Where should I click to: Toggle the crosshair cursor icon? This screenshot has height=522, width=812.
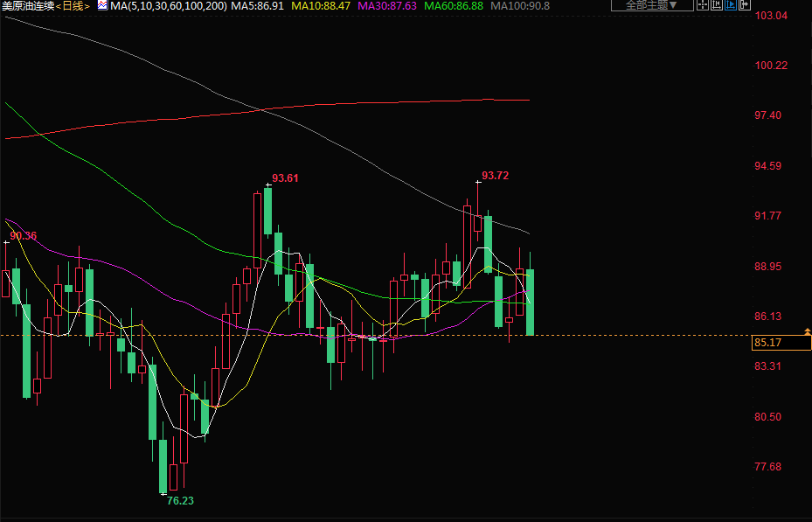[x=703, y=4]
